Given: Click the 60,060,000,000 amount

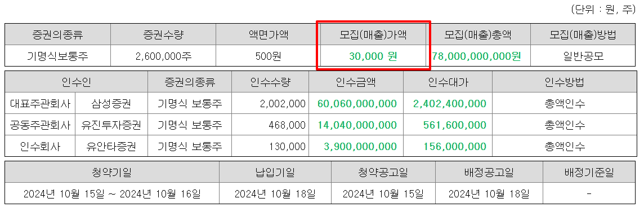Looking at the screenshot, I should [357, 104].
